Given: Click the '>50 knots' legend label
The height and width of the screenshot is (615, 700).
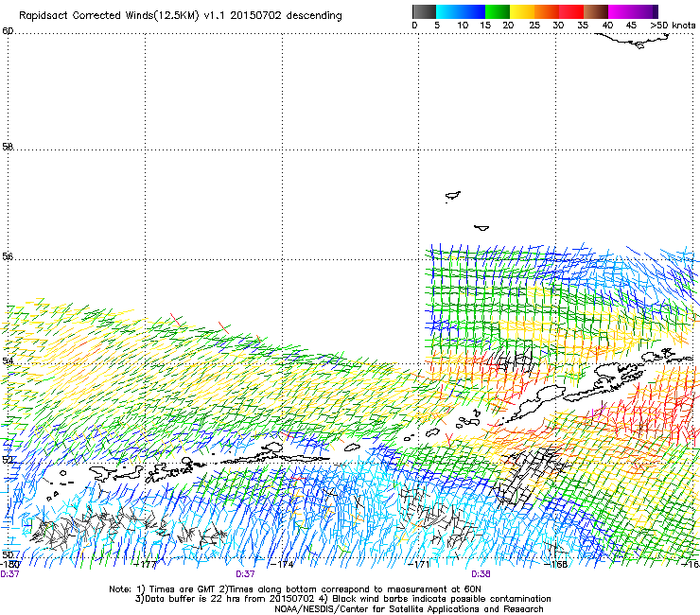Looking at the screenshot, I should (x=673, y=26).
